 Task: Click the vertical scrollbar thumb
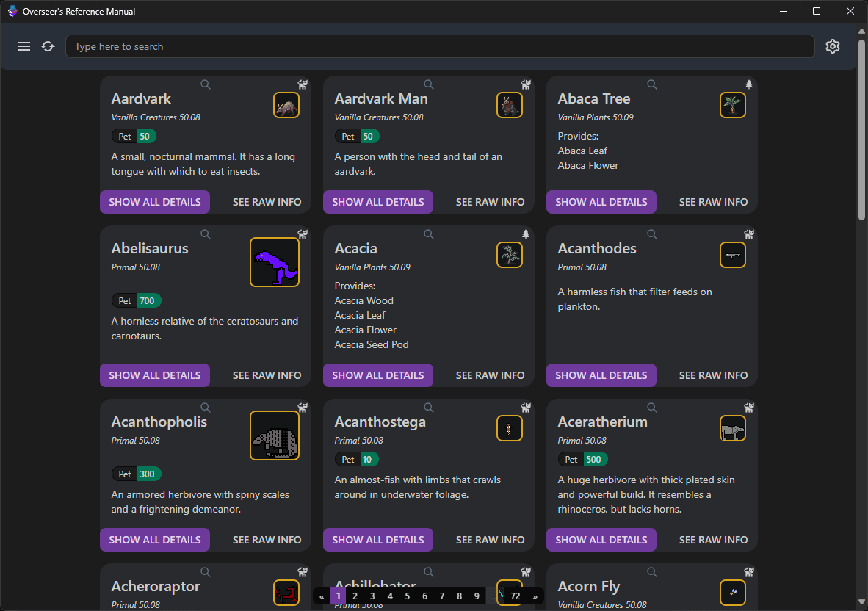[861, 129]
